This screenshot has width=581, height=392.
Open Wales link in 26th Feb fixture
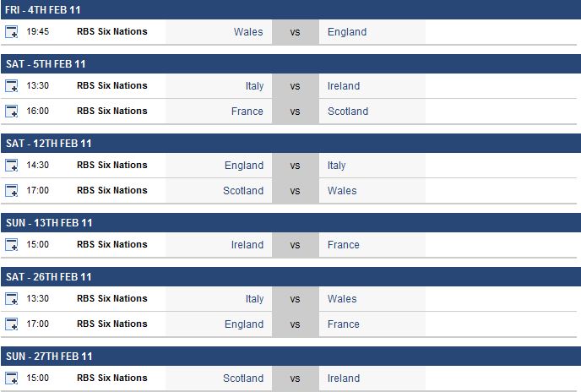point(342,299)
